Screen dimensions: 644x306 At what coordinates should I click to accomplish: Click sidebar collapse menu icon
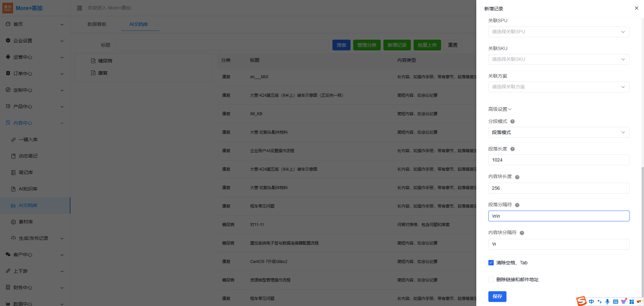[79, 8]
